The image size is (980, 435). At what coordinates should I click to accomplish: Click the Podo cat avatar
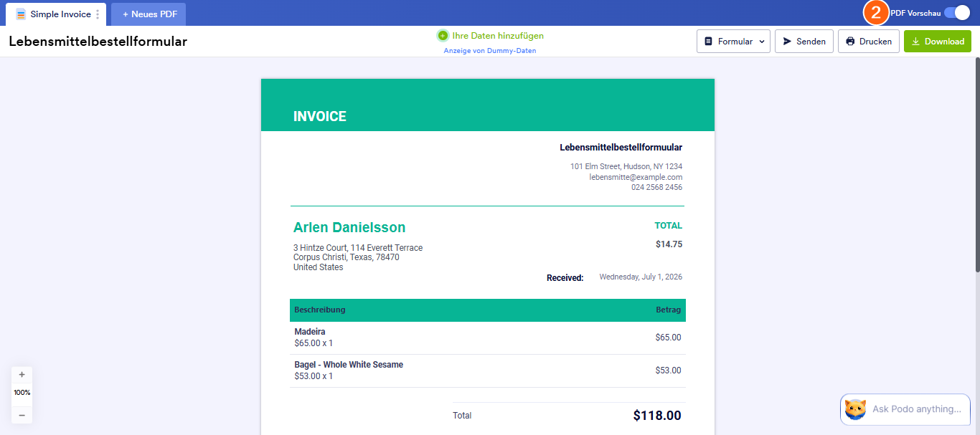click(x=855, y=409)
